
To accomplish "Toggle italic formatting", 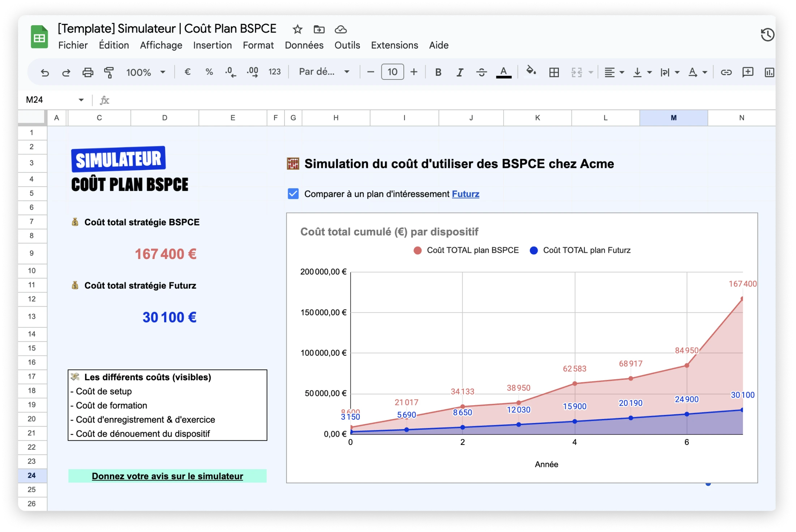I will [459, 72].
